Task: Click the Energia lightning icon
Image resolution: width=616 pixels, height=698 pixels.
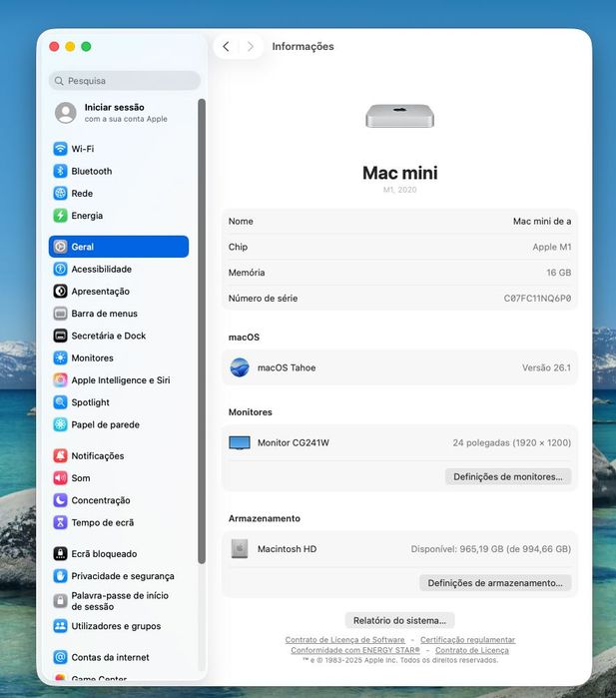Action: coord(60,216)
